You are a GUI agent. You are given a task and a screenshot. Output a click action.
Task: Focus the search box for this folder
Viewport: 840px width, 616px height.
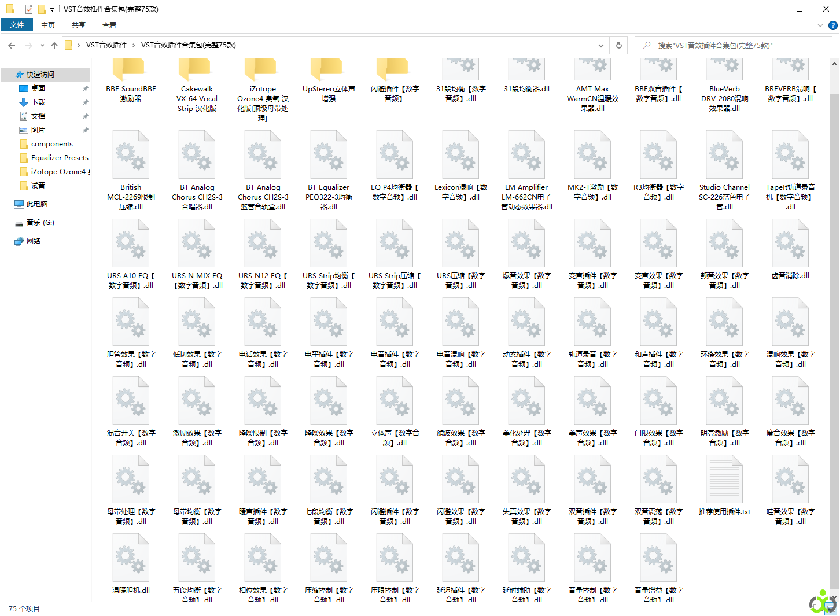[733, 45]
